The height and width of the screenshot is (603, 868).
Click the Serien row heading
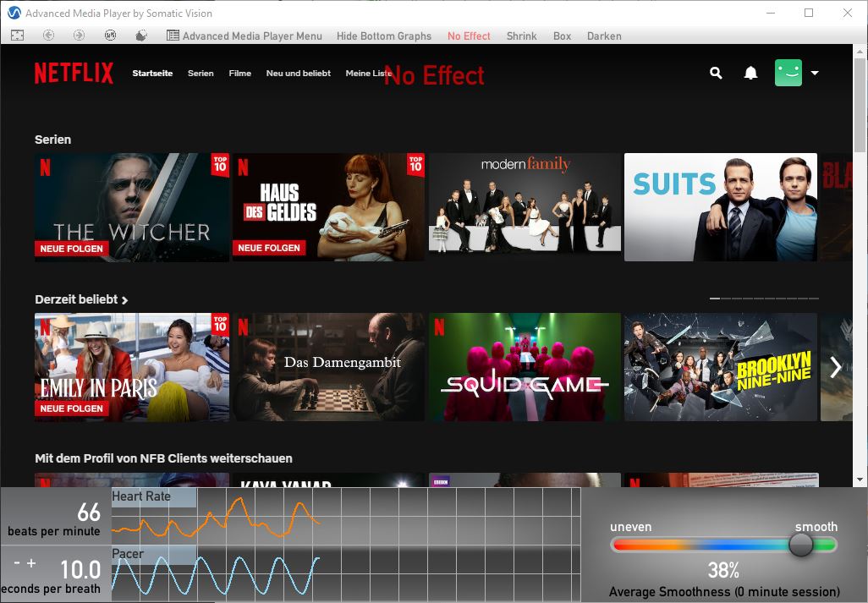[x=52, y=140]
